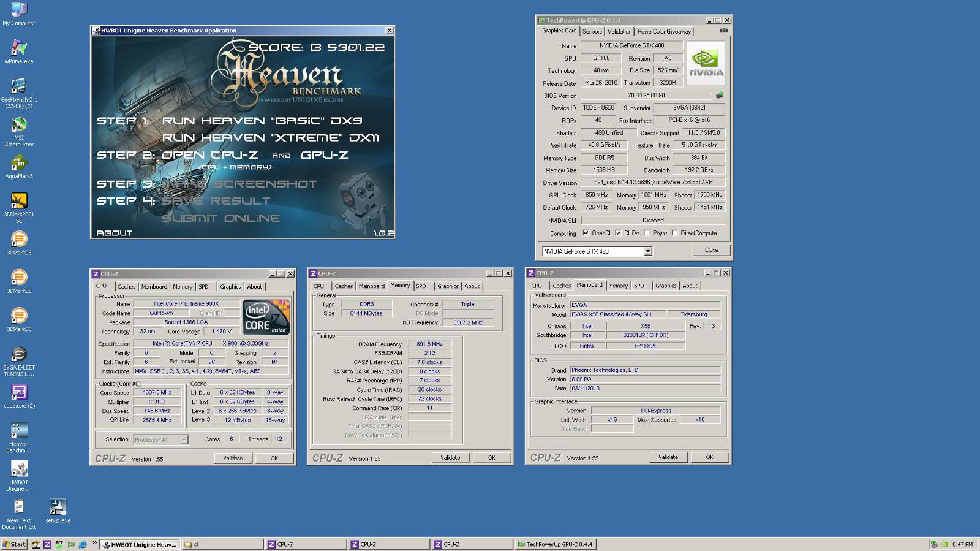This screenshot has width=980, height=551.
Task: Click DRAM Frequency 891.8 MHz field
Action: (429, 344)
